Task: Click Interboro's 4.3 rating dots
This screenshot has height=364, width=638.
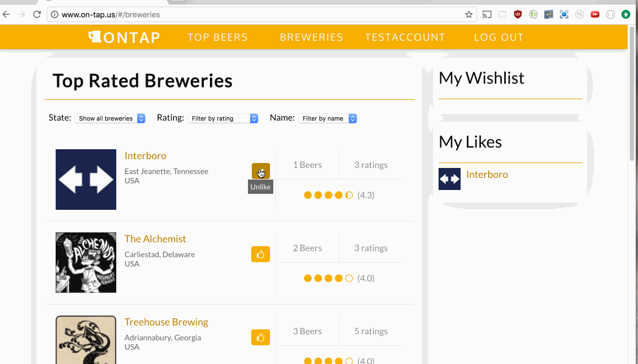Action: [328, 195]
